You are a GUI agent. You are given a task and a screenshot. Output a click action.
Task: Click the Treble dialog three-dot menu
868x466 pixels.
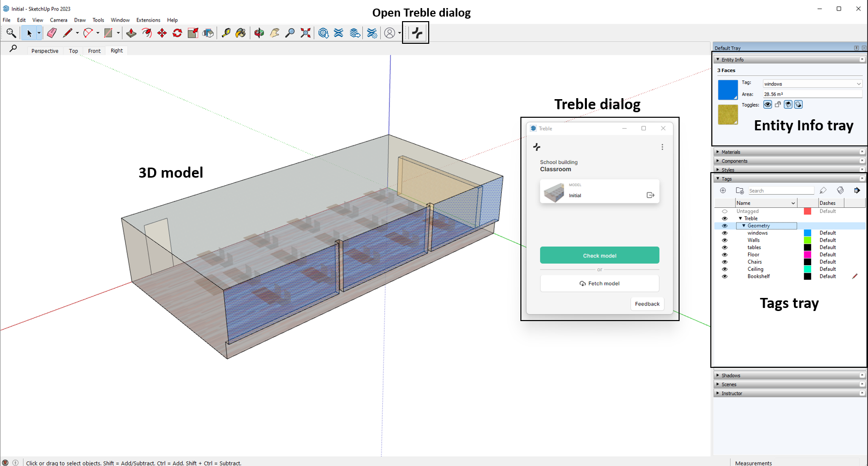pyautogui.click(x=662, y=147)
